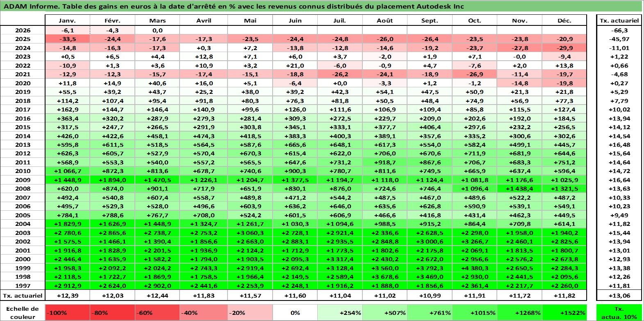Click the 2017 actuarial rate +10,02
The image size is (644, 321).
pyautogui.click(x=619, y=109)
